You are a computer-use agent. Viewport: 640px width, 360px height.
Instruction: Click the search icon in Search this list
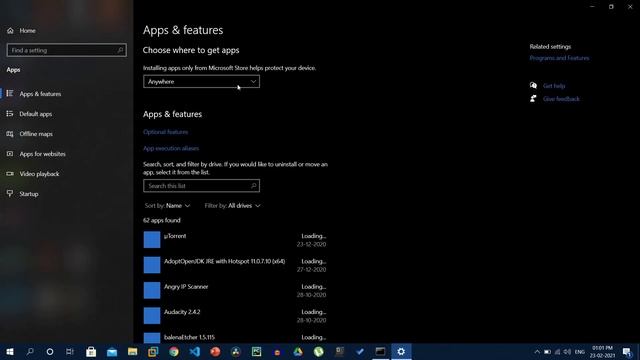(x=253, y=186)
